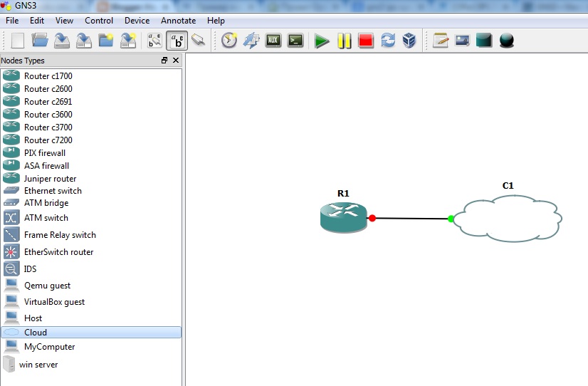Close the Nodes Types panel

(x=176, y=61)
